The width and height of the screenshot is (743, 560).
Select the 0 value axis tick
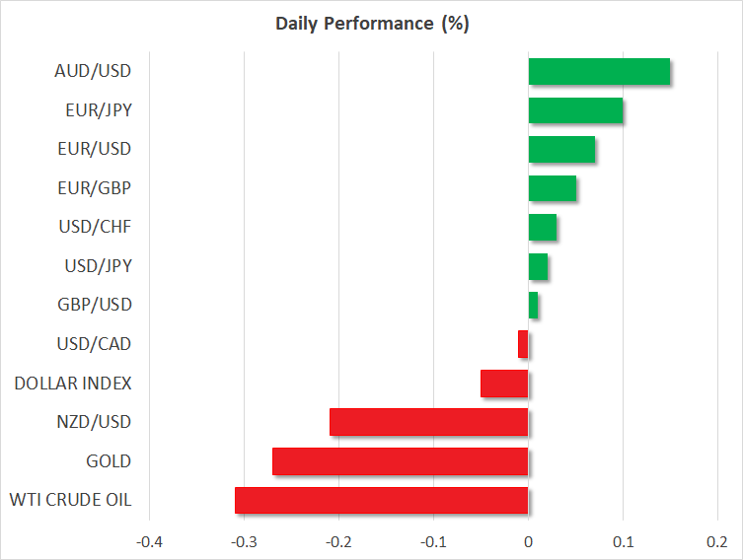click(x=529, y=541)
